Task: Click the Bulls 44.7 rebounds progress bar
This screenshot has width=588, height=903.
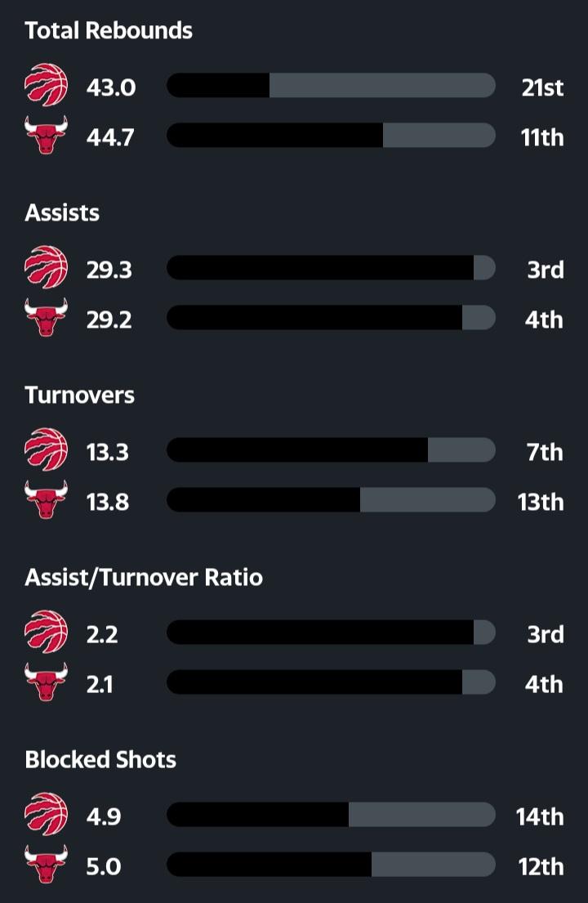Action: pyautogui.click(x=331, y=136)
